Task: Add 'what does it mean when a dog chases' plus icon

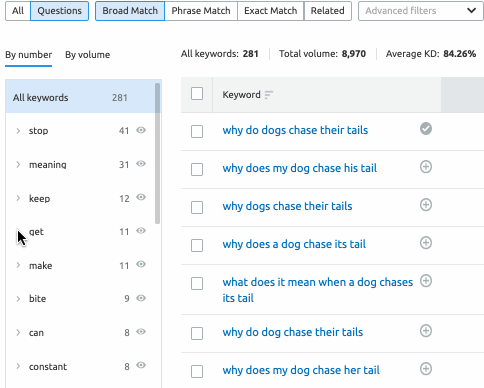Action: 426,281
